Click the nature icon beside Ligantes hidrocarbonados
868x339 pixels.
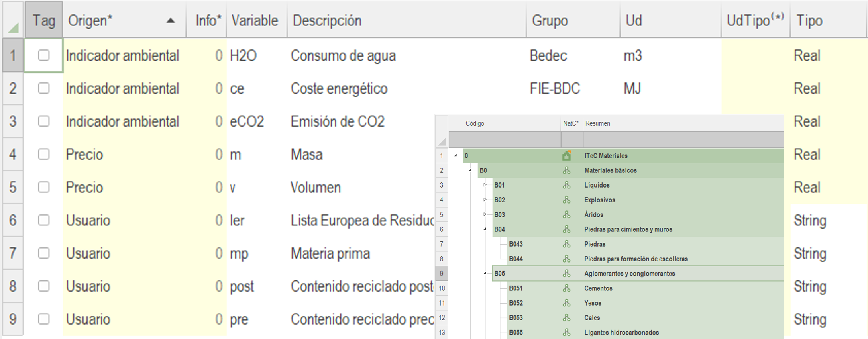tap(566, 333)
